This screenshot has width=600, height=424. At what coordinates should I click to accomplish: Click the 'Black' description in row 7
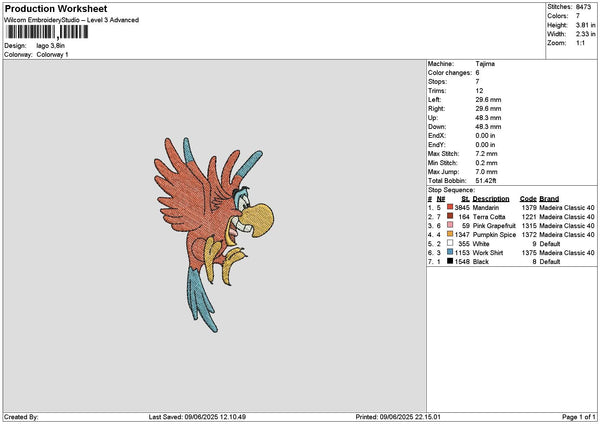tap(481, 262)
